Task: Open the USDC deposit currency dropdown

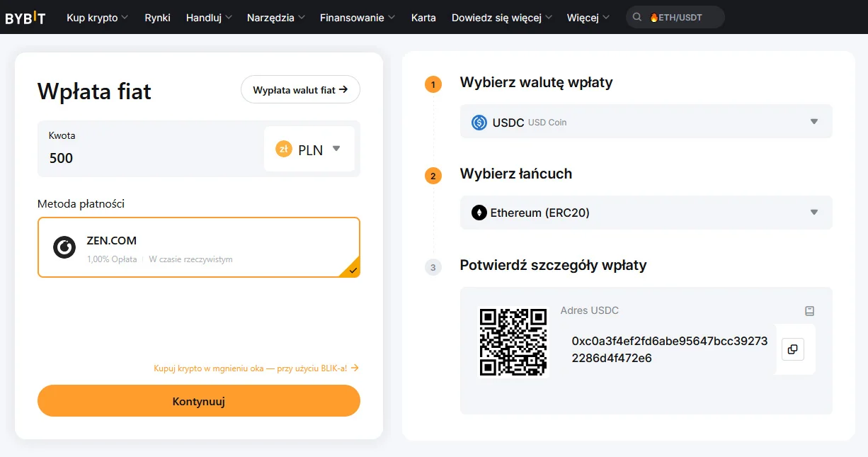Action: point(646,122)
